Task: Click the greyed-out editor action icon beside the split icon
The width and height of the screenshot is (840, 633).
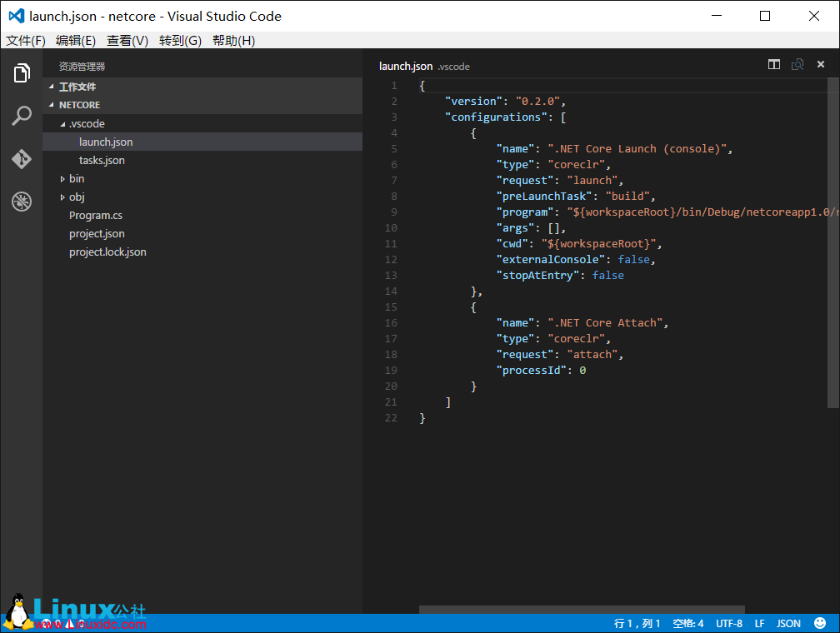Action: click(797, 65)
